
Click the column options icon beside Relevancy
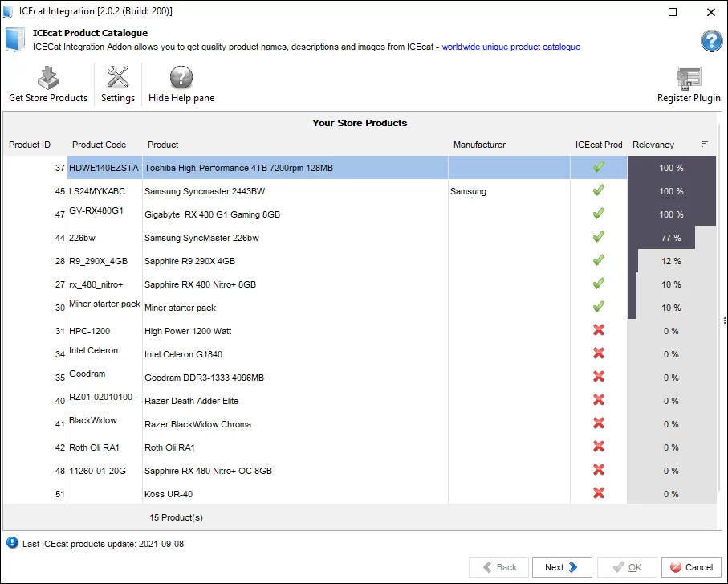(x=704, y=145)
